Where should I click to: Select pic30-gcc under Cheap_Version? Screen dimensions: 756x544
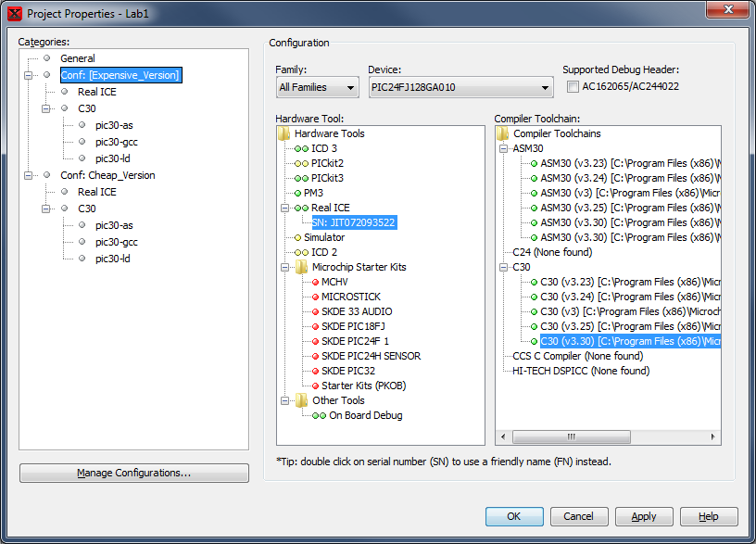point(116,242)
